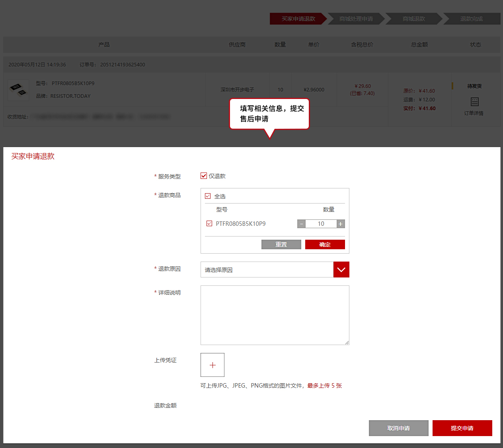Uncheck the PTFR0805B5K10P9 item checkbox

pos(209,223)
